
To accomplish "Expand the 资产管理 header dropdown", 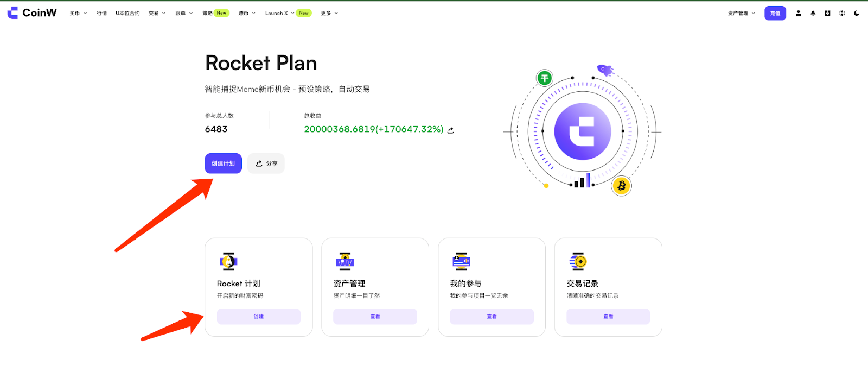I will (741, 14).
